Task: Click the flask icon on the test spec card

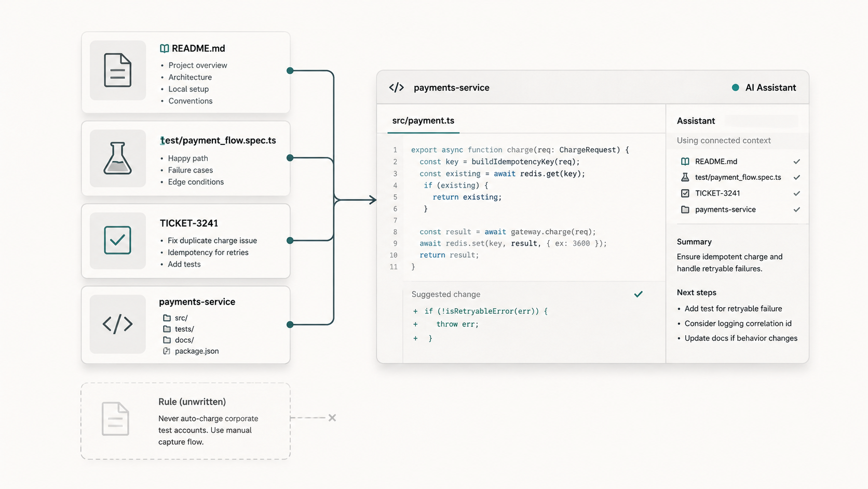Action: pyautogui.click(x=117, y=158)
